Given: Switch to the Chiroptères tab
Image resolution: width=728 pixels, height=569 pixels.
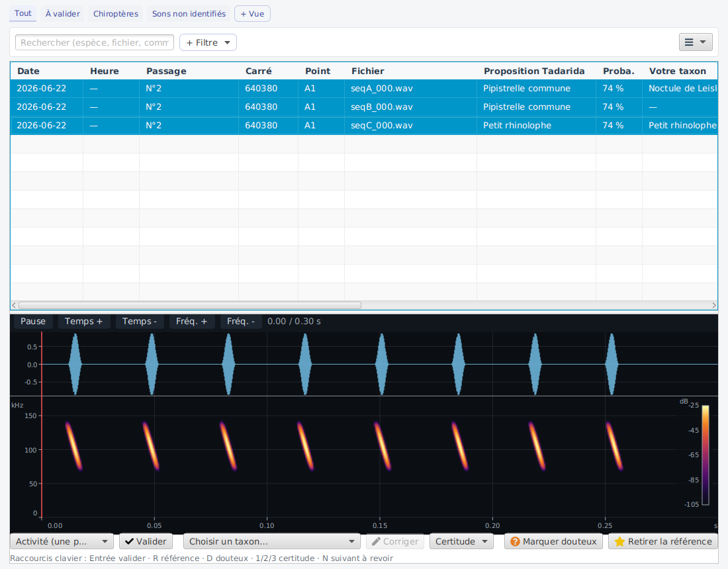Looking at the screenshot, I should (x=116, y=13).
